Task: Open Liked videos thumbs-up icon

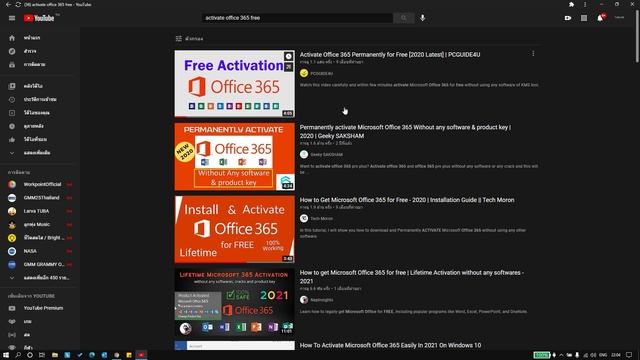Action: [12, 139]
